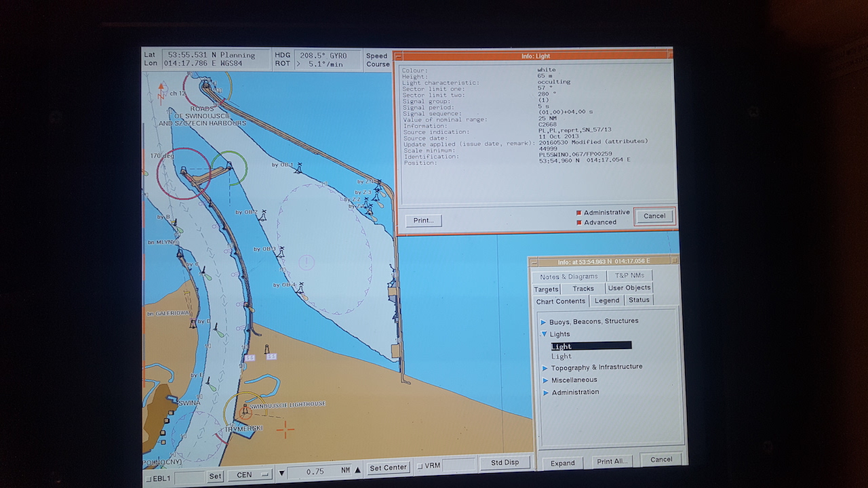The image size is (868, 488).
Task: Open the Tracks tab
Action: [583, 289]
